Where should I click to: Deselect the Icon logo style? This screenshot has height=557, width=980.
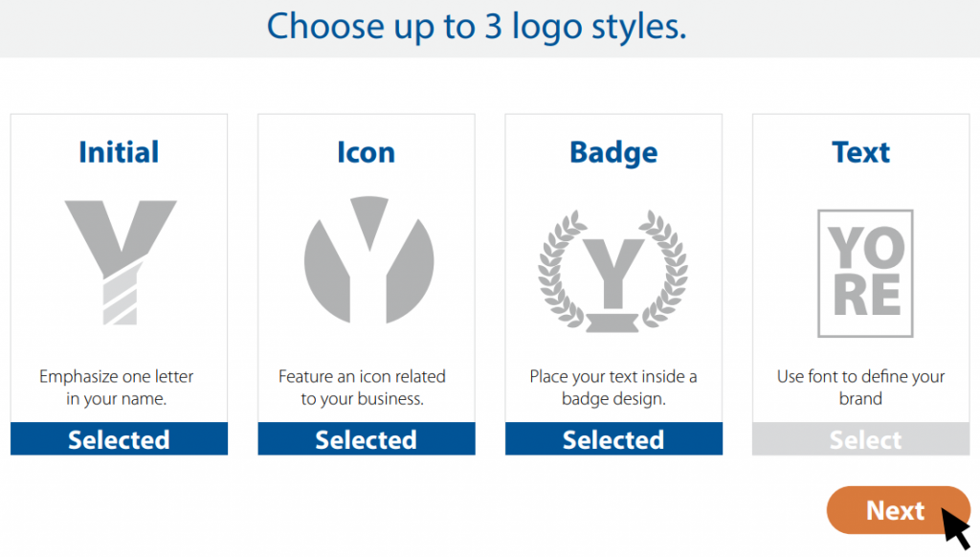[366, 439]
